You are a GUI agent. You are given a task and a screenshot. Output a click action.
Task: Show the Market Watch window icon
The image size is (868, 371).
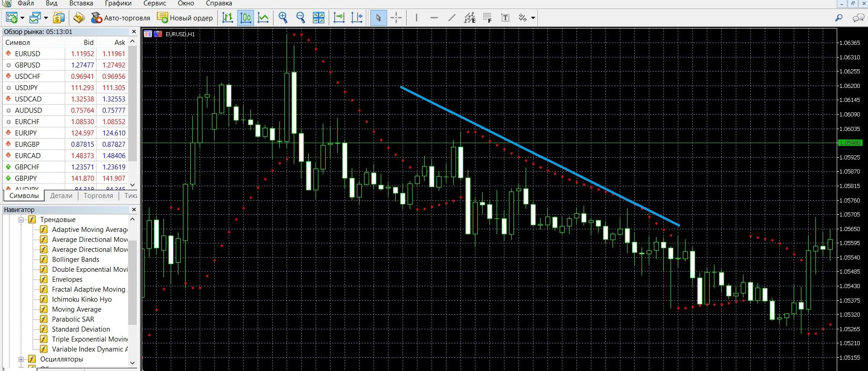coord(58,18)
